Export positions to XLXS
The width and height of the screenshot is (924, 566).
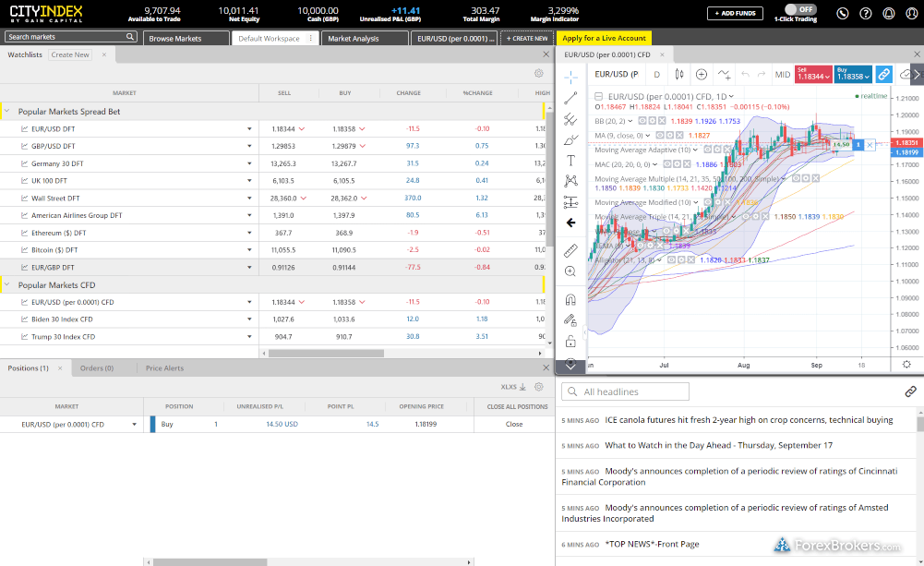point(513,387)
